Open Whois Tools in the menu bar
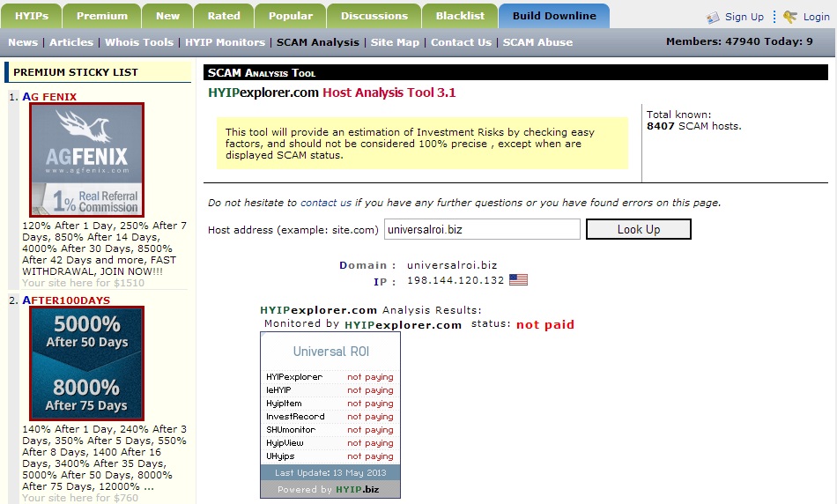 tap(139, 42)
